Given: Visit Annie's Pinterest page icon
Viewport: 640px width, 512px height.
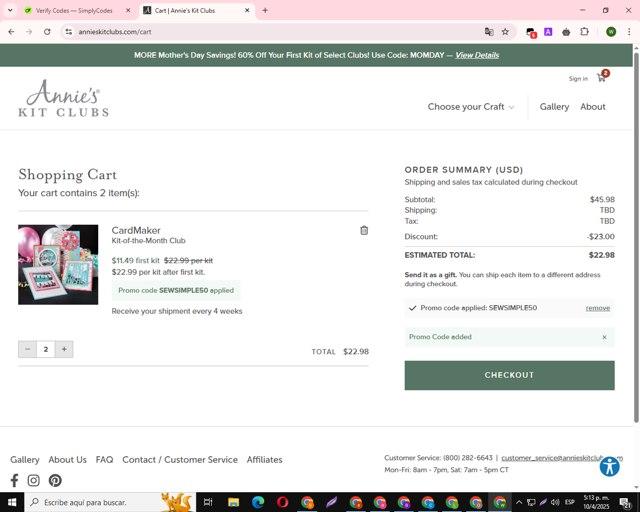Looking at the screenshot, I should (55, 481).
